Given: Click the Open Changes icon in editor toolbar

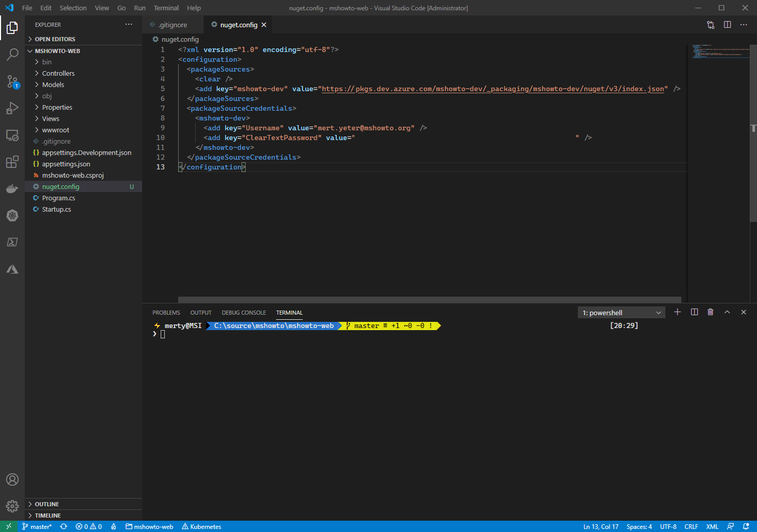Looking at the screenshot, I should [711, 25].
